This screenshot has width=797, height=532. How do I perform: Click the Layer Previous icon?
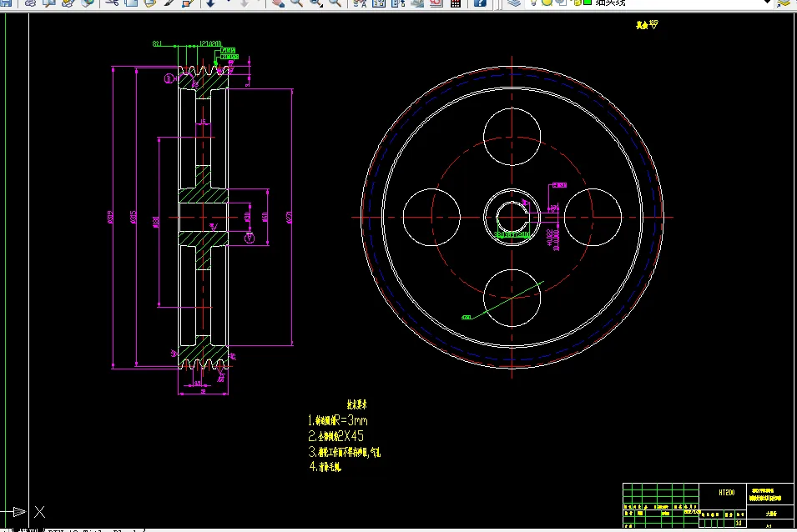coord(784,3)
